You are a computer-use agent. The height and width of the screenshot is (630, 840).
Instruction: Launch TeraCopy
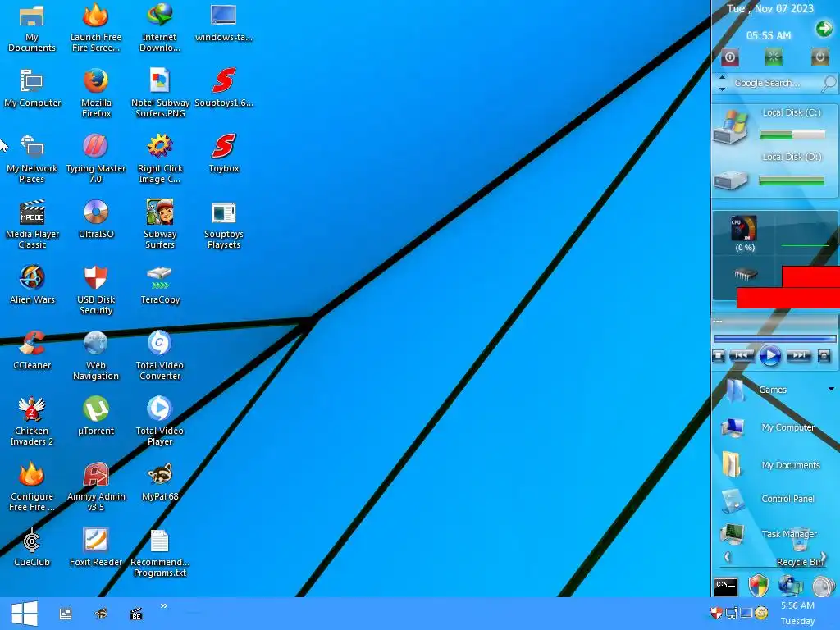click(x=160, y=285)
